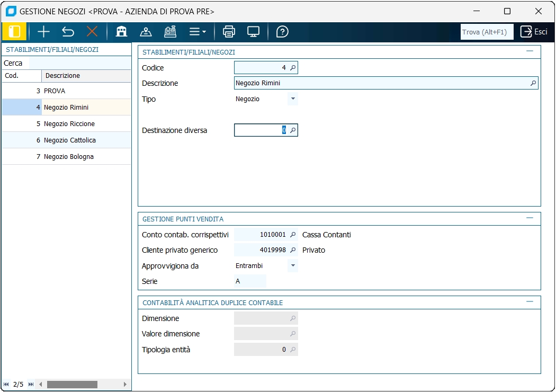Click the map location pin icon
Screen dimensions: 556x392
coord(146,32)
